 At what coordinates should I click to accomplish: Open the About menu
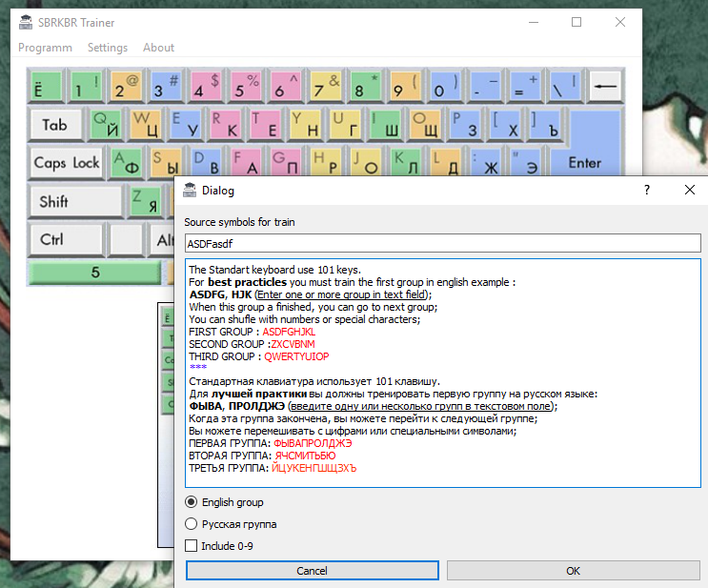tap(158, 48)
